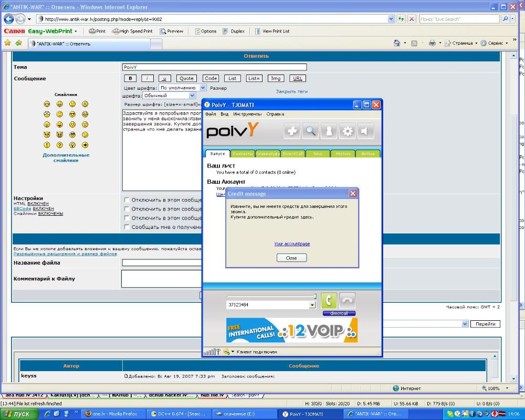Expand the phone number dropdown in PoivY
Screen dimensions: 525x420
312,305
